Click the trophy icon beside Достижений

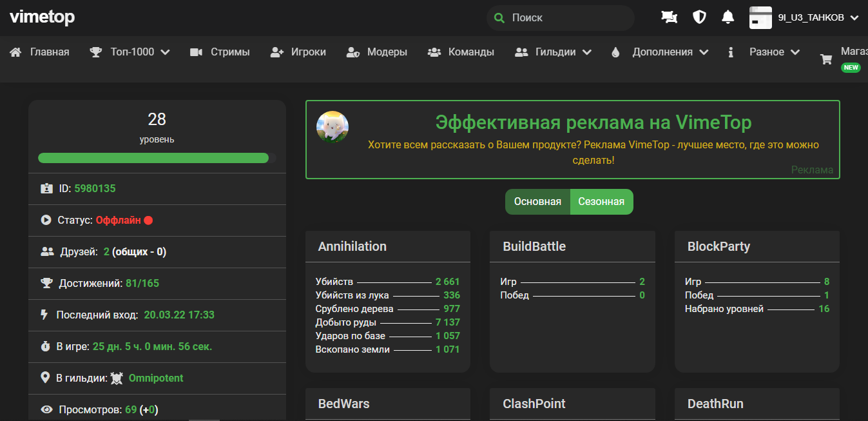(x=46, y=283)
